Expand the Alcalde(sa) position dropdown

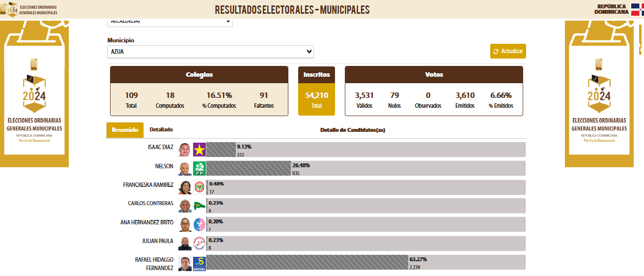point(169,22)
